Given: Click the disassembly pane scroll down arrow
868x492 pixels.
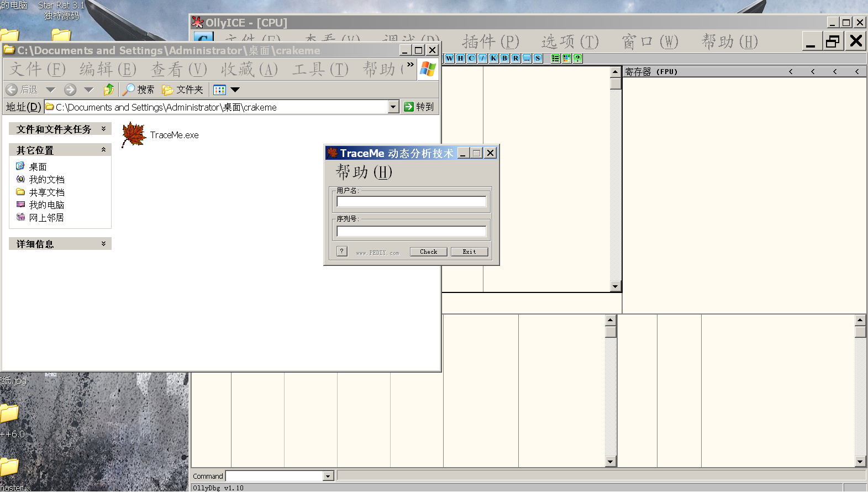Looking at the screenshot, I should 616,286.
